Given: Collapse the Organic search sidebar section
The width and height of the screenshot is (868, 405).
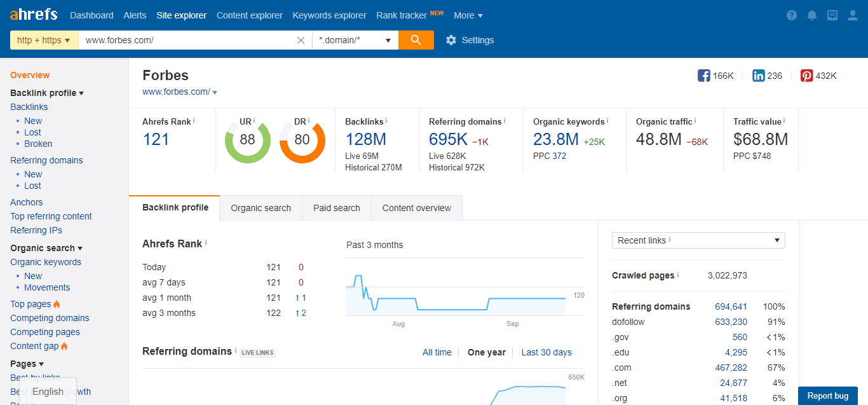Looking at the screenshot, I should pyautogui.click(x=46, y=248).
